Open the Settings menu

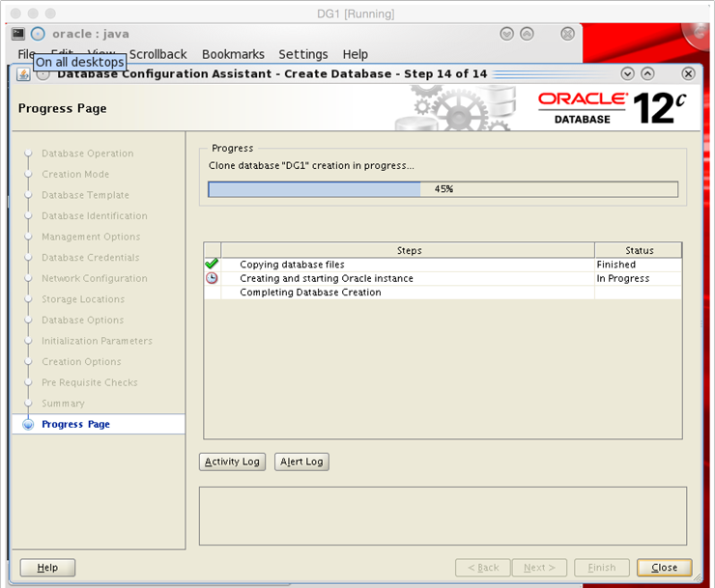303,54
